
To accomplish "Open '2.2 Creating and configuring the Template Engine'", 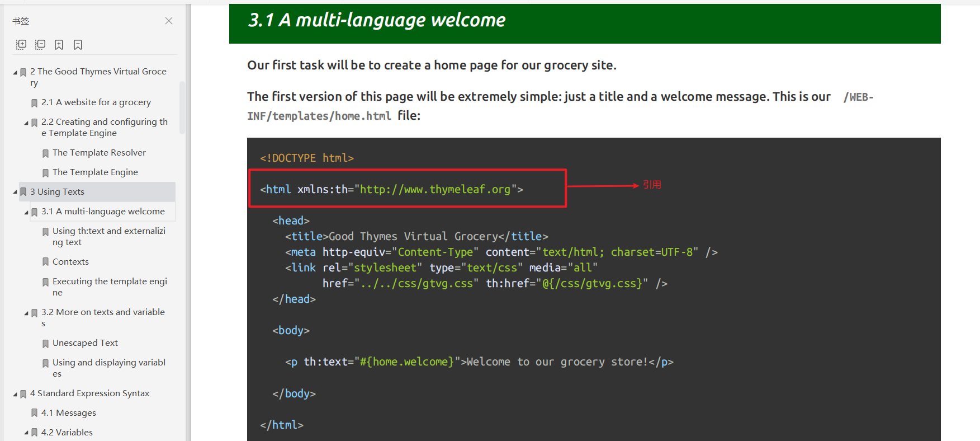I will [x=105, y=128].
